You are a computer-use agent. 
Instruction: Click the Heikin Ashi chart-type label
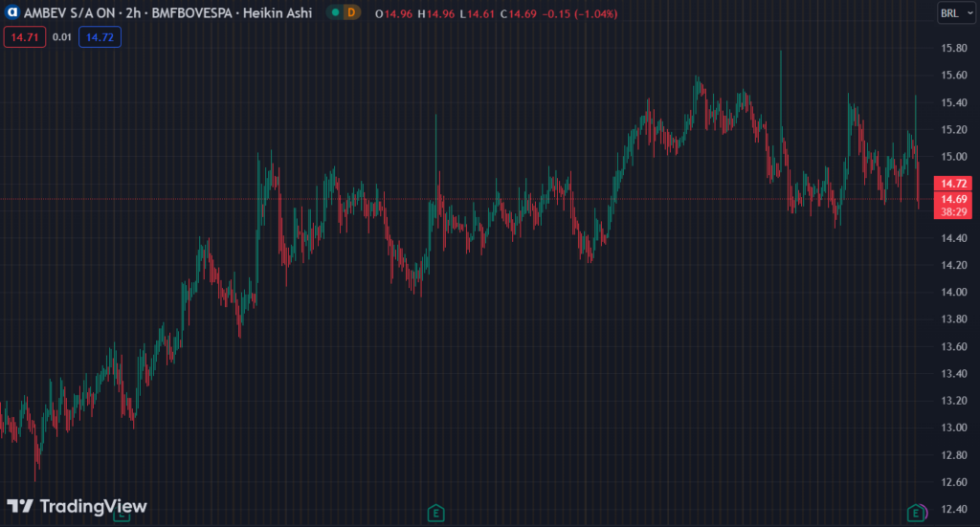click(278, 13)
